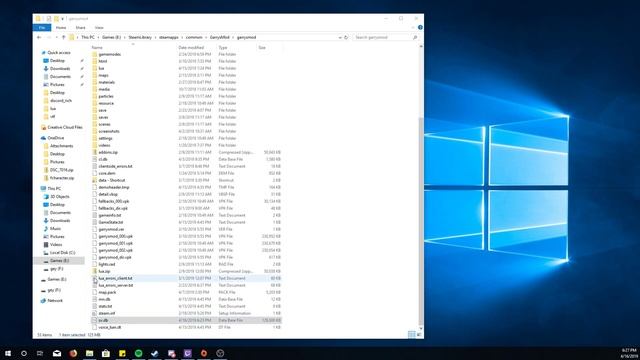Click SteamLibrary in the address breadcrumb
Viewport: 640px width, 360px height.
point(140,37)
